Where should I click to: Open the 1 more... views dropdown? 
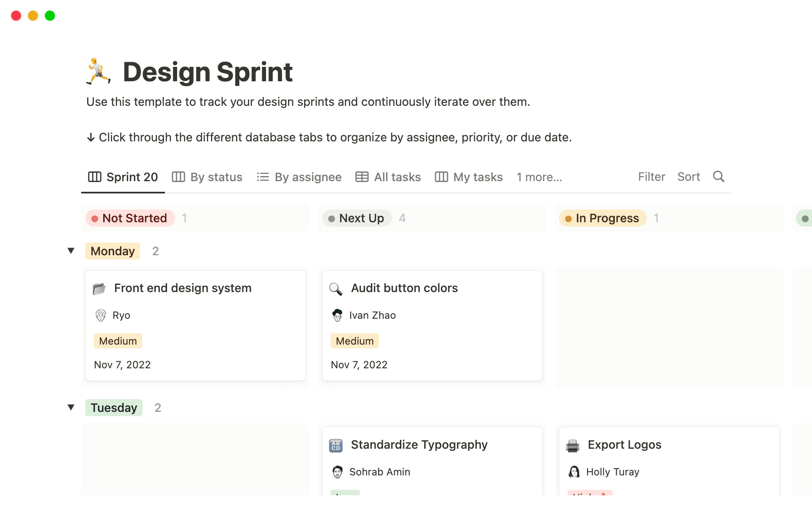pyautogui.click(x=539, y=177)
